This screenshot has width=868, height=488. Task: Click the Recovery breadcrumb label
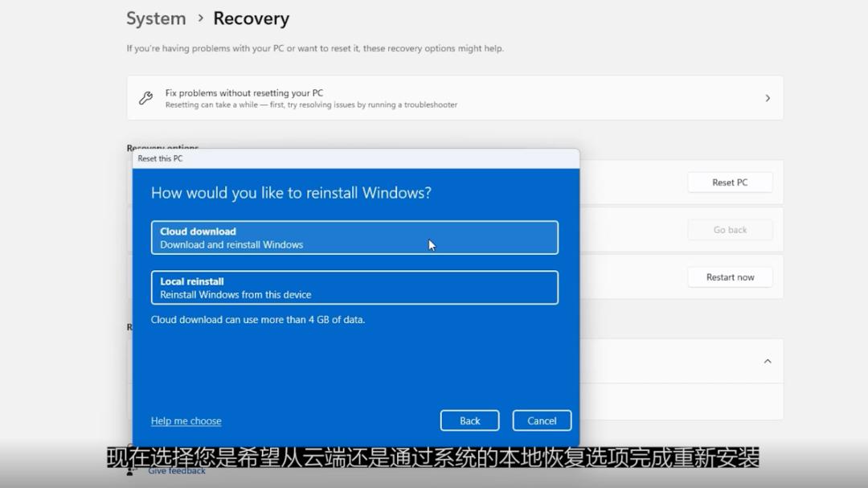[x=251, y=18]
